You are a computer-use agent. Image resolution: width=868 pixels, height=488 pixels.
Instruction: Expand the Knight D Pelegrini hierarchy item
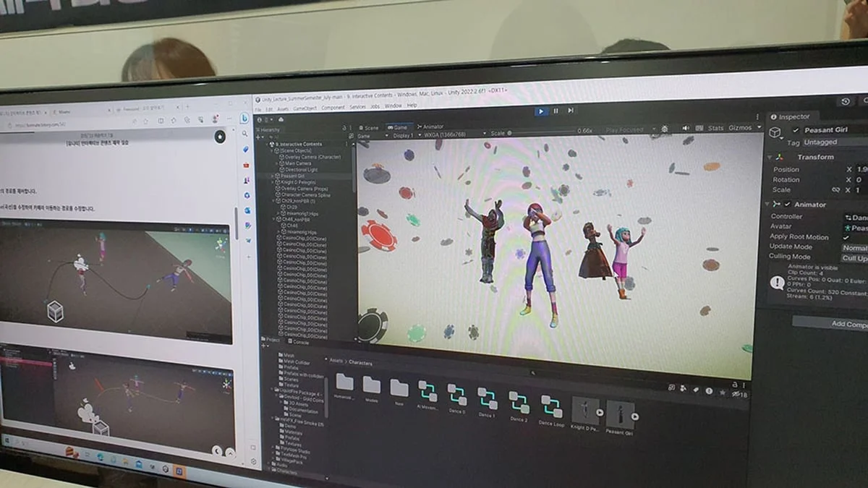coord(272,182)
